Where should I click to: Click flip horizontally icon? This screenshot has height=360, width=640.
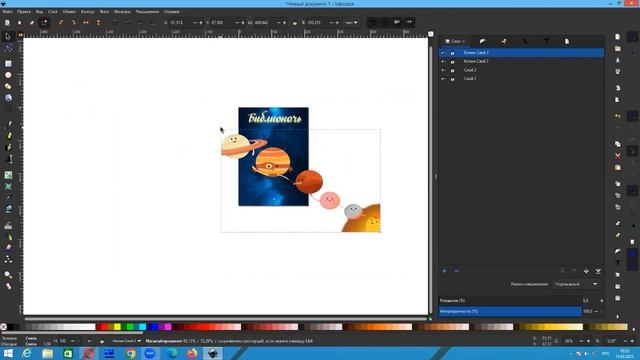[86, 22]
